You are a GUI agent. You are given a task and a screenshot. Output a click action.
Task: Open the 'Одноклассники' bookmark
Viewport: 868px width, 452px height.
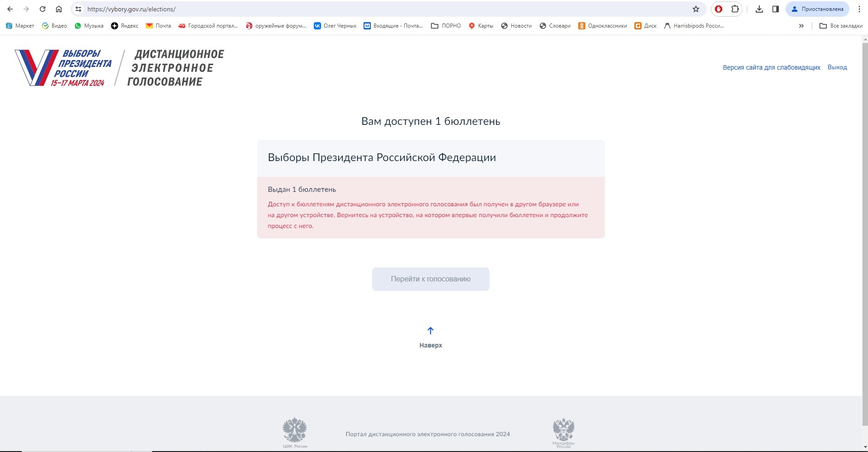coord(603,26)
